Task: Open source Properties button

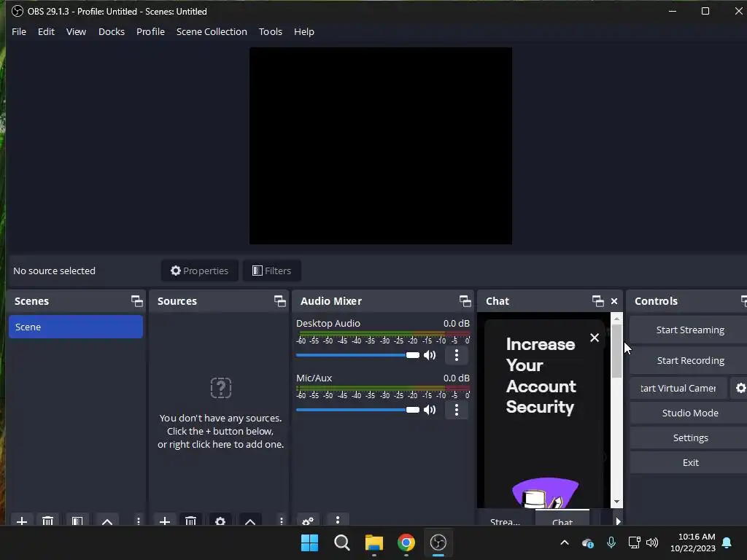Action: 200,271
